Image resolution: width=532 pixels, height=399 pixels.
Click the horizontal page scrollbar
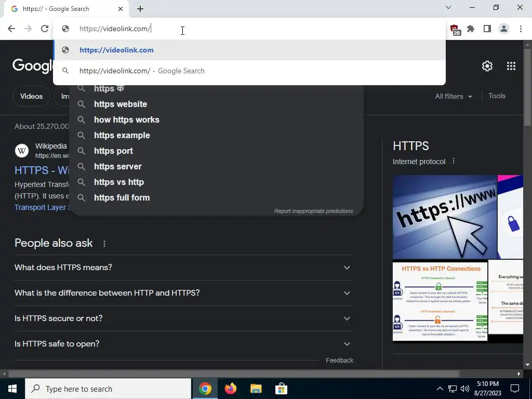pyautogui.click(x=234, y=374)
